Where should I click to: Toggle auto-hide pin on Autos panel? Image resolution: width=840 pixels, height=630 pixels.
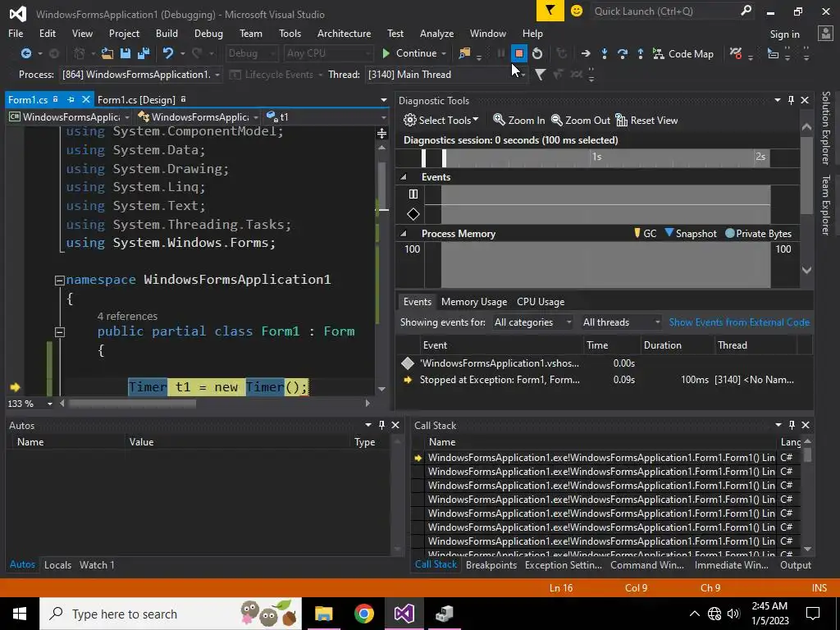pyautogui.click(x=381, y=425)
